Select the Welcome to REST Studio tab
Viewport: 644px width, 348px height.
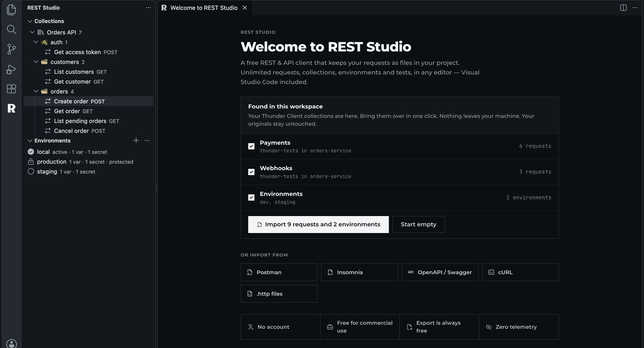205,8
